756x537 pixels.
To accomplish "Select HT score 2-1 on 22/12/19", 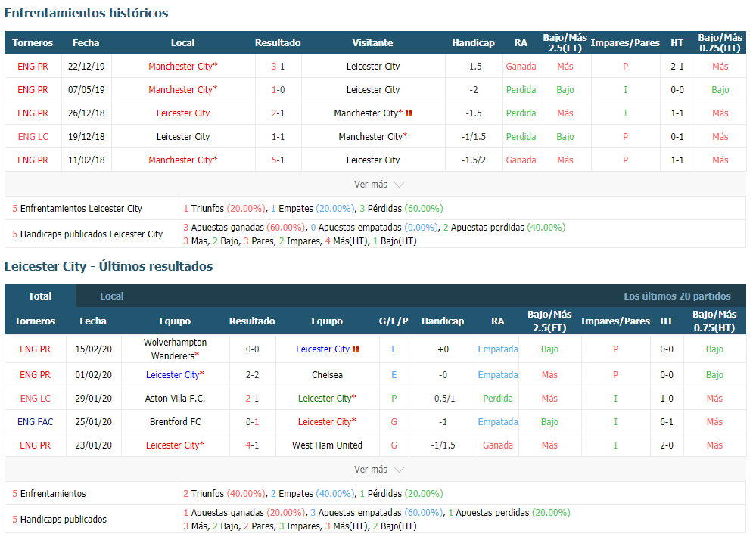I will (x=677, y=67).
